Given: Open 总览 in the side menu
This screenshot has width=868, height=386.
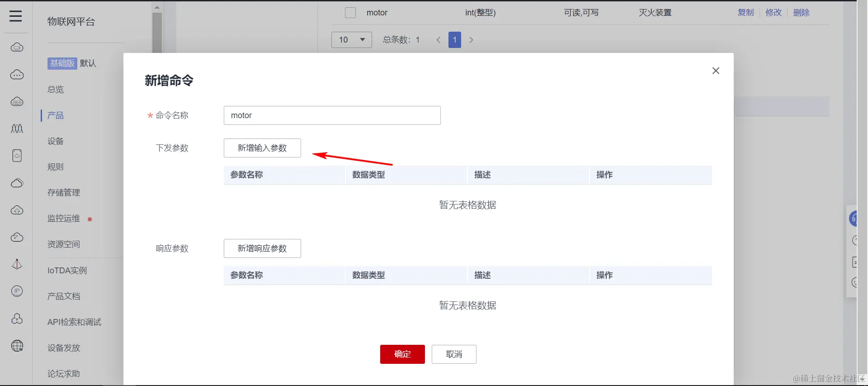Looking at the screenshot, I should (x=56, y=90).
